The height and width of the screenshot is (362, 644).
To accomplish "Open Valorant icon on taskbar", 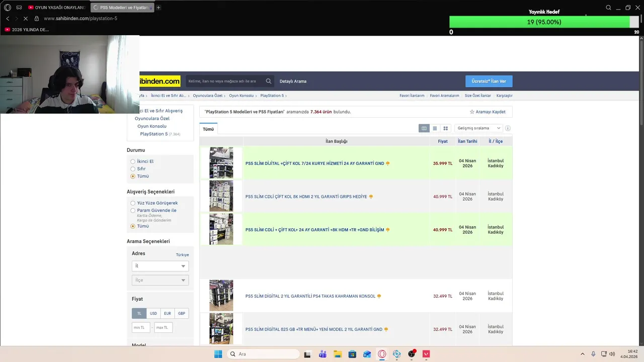I will click(427, 354).
